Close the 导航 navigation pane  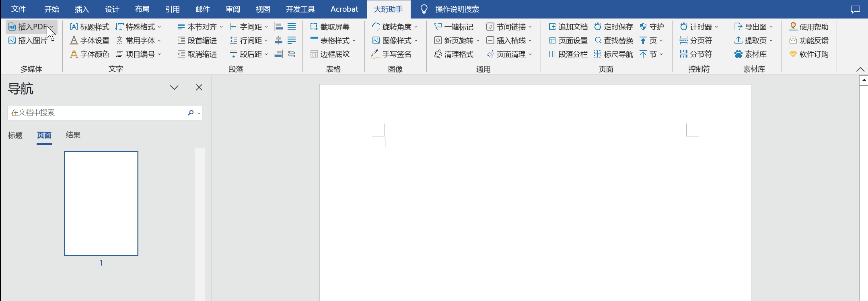pyautogui.click(x=199, y=87)
